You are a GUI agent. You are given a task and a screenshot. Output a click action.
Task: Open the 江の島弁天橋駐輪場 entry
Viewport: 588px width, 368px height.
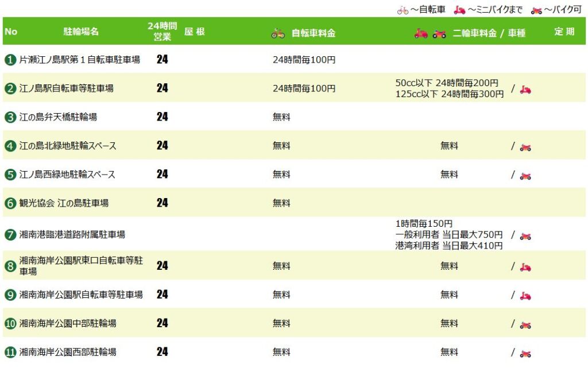pos(58,117)
